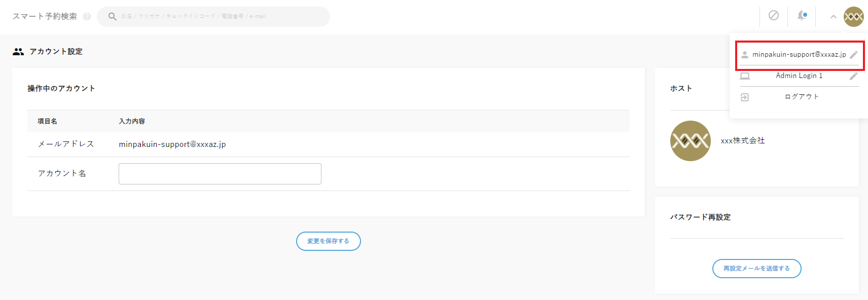Select ログアウト from the user menu
Screen dimensions: 868x300
pos(802,97)
